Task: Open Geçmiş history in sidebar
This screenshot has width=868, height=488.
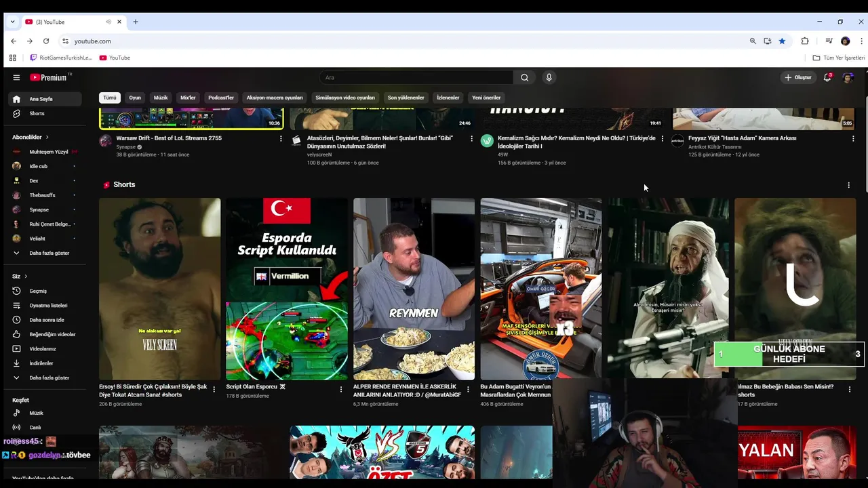Action: (x=45, y=291)
